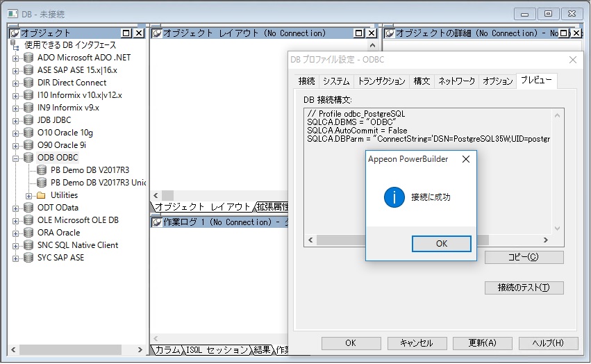Screen dimensions: 591x364
Task: Click the IN9 Informix v9.x database icon
Action: (x=28, y=108)
